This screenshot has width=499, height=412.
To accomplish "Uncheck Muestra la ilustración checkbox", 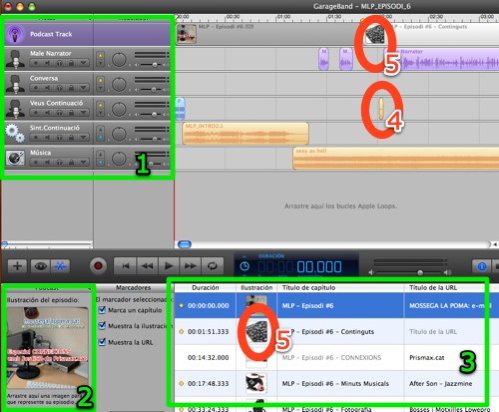I will pos(102,326).
